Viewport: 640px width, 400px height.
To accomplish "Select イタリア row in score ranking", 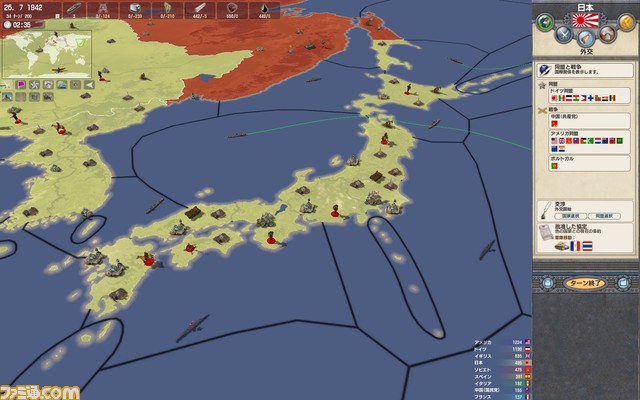I will pyautogui.click(x=502, y=383).
